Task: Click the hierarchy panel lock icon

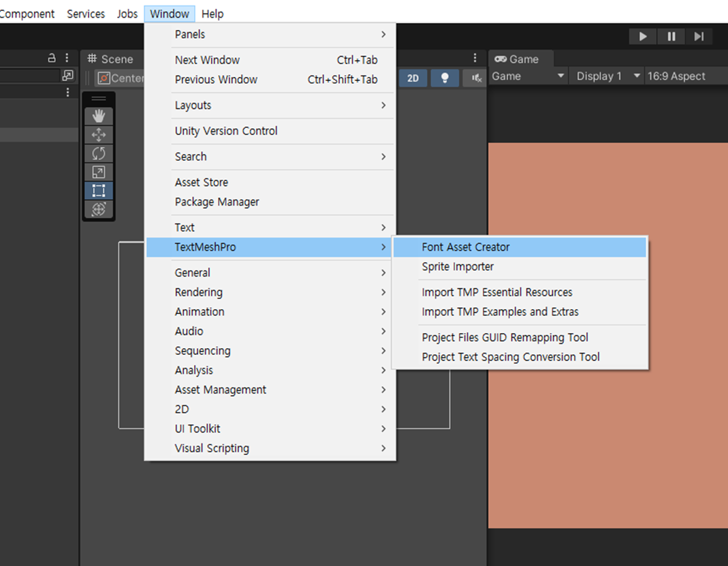Action: click(x=52, y=58)
